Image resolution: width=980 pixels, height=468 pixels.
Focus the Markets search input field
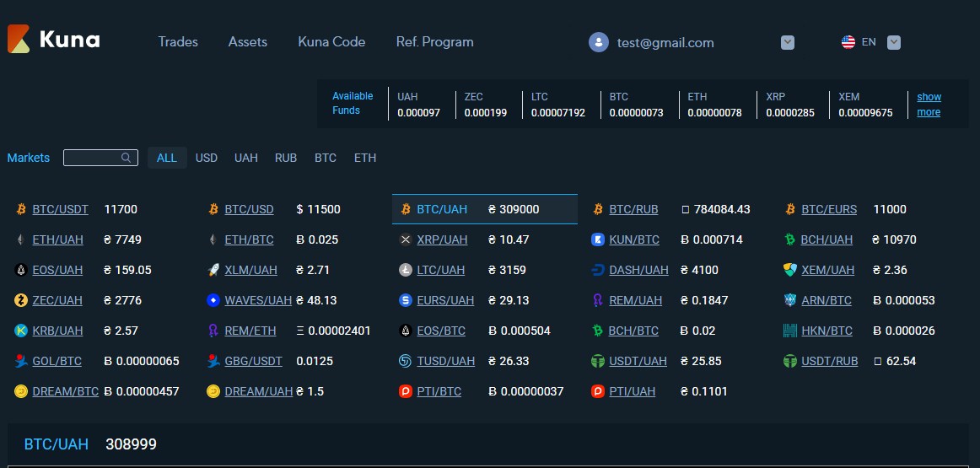[x=91, y=158]
